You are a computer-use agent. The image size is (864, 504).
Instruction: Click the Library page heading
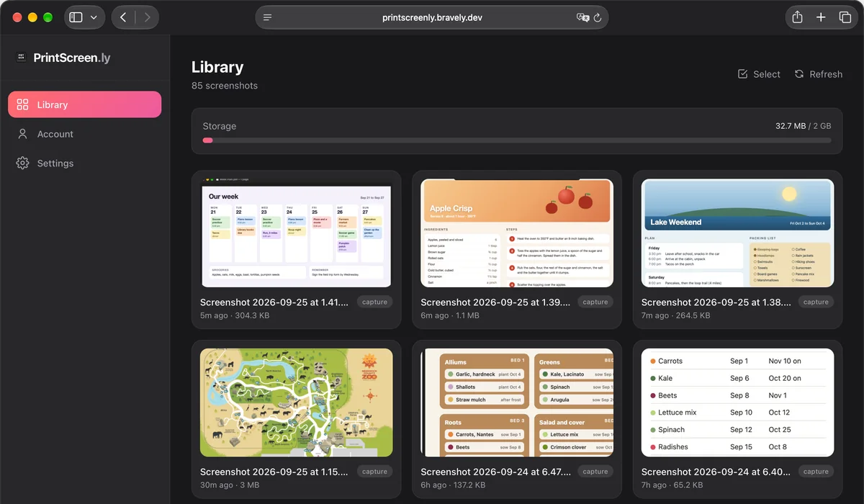(217, 67)
